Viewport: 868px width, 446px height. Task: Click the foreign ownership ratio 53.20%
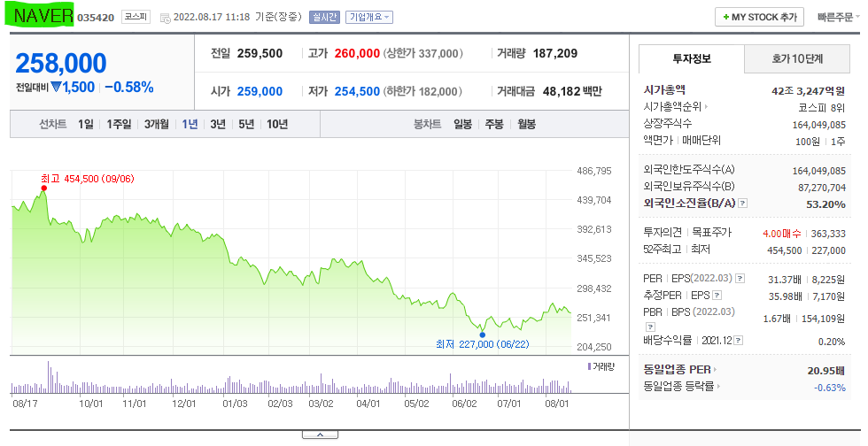click(825, 204)
